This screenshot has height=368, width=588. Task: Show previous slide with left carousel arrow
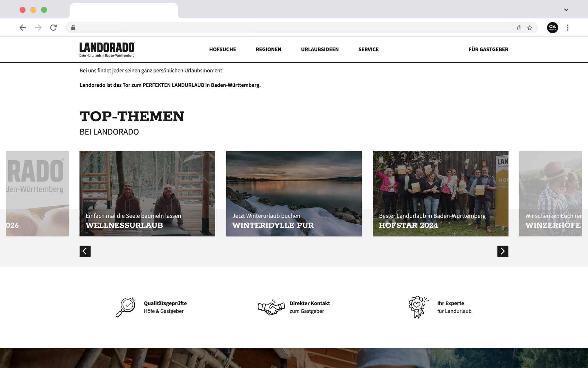(x=85, y=251)
